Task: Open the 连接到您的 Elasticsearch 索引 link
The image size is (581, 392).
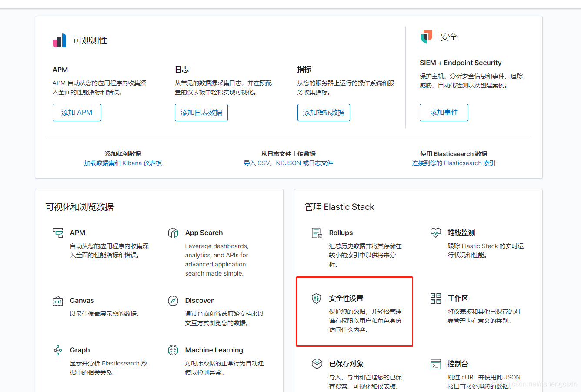Action: 454,163
